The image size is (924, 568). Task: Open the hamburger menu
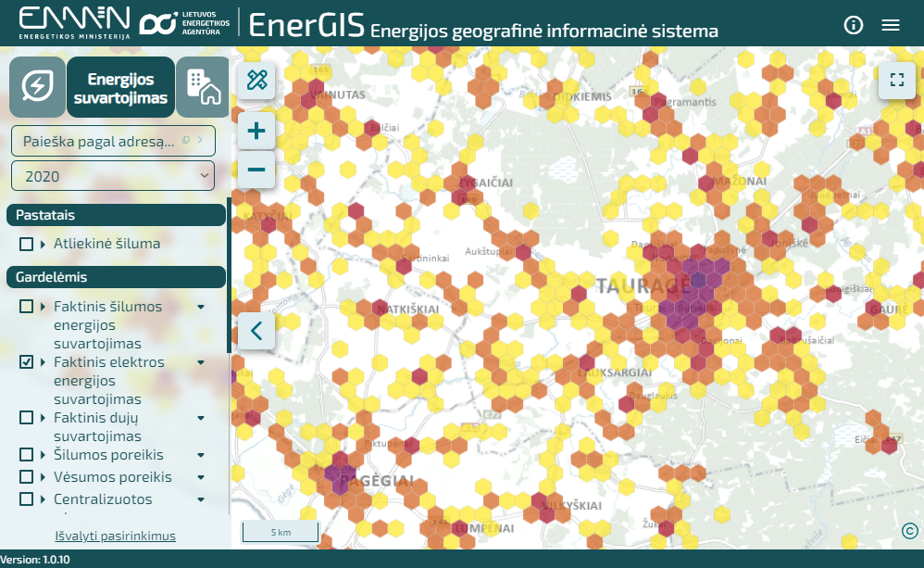(x=891, y=25)
